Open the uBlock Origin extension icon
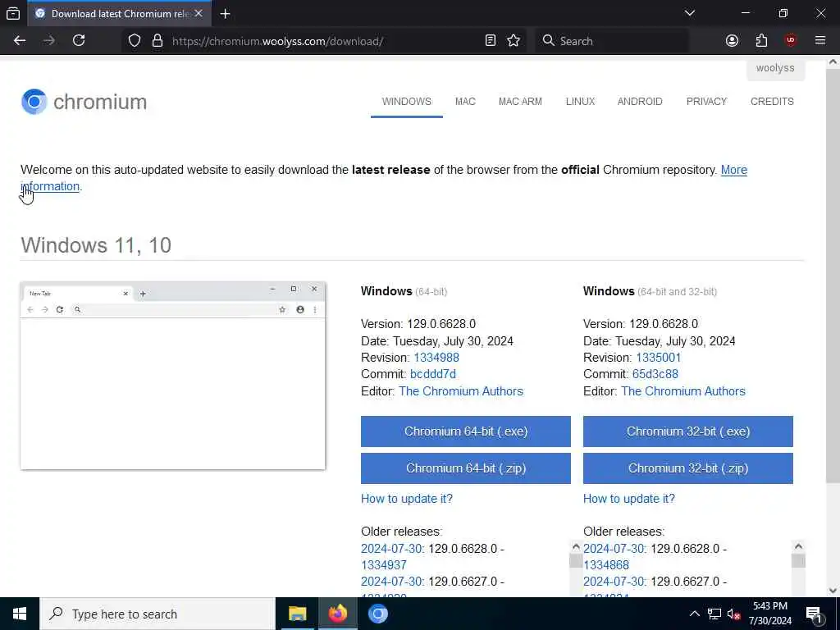This screenshot has width=840, height=630. click(790, 41)
